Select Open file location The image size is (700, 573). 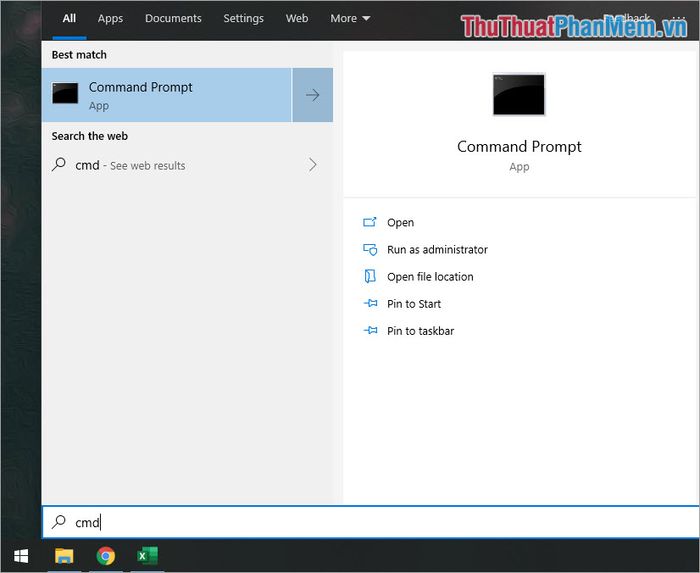430,277
